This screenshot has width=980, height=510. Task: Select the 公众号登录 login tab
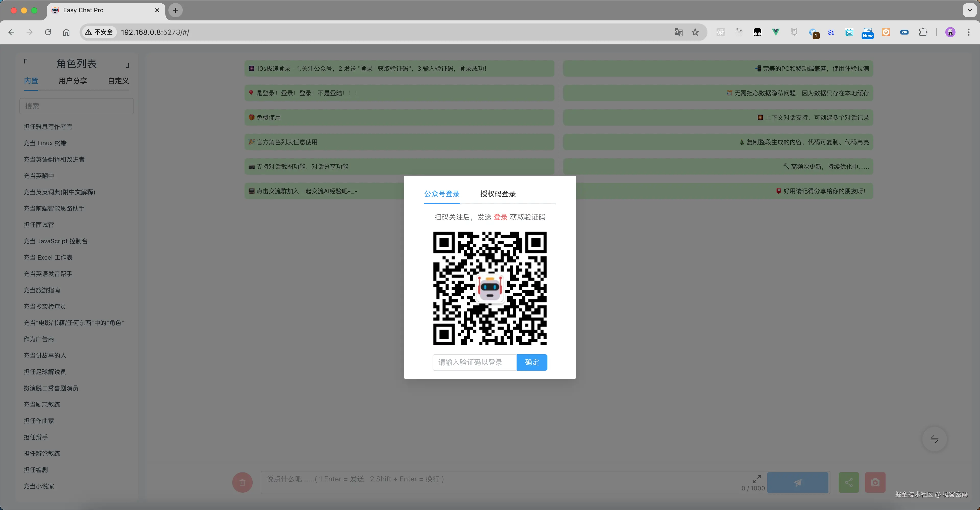point(442,194)
